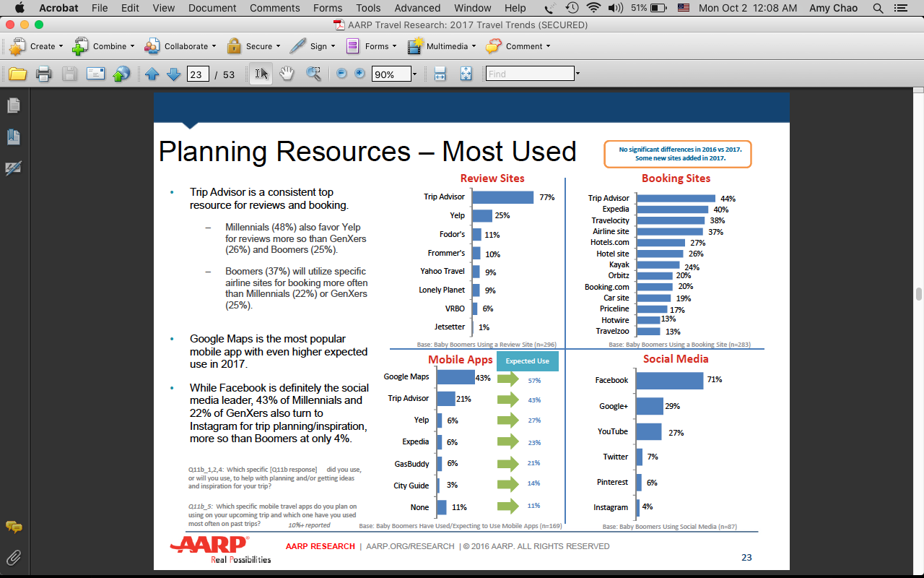This screenshot has width=924, height=578.
Task: Open the Multimedia menu
Action: pyautogui.click(x=441, y=46)
